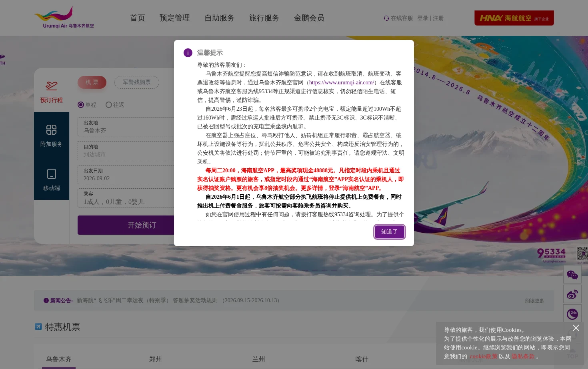Open the 金鹏会员 menu
Screen dimensions: 588x369
[309, 18]
